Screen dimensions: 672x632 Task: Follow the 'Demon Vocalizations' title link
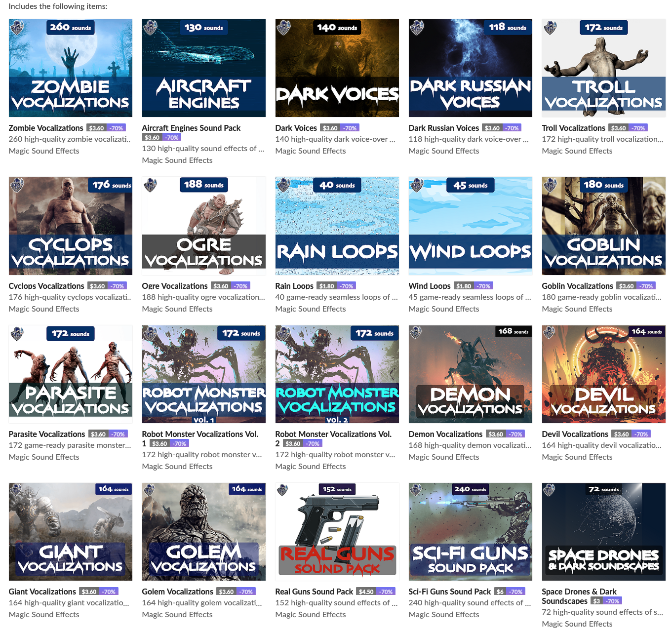coord(445,434)
